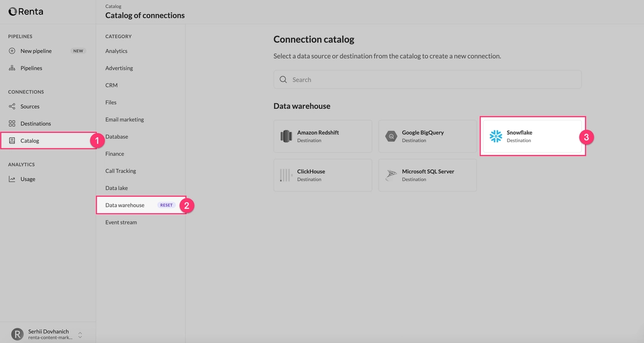Click the Pipelines icon in sidebar
Screen dimensions: 644x343
point(12,68)
